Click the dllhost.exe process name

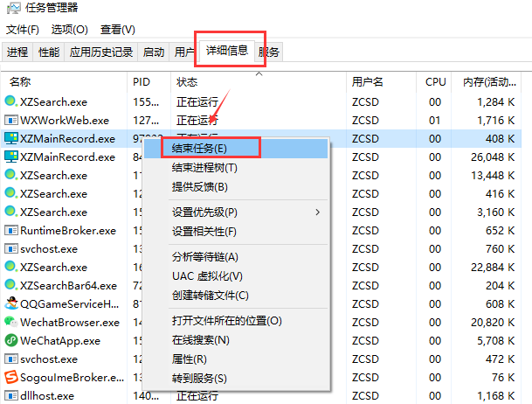coord(47,395)
